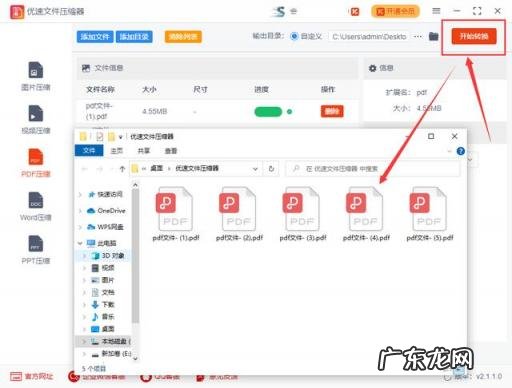The height and width of the screenshot is (388, 512).
Task: Click the Explorer help question mark icon
Action: (x=461, y=151)
